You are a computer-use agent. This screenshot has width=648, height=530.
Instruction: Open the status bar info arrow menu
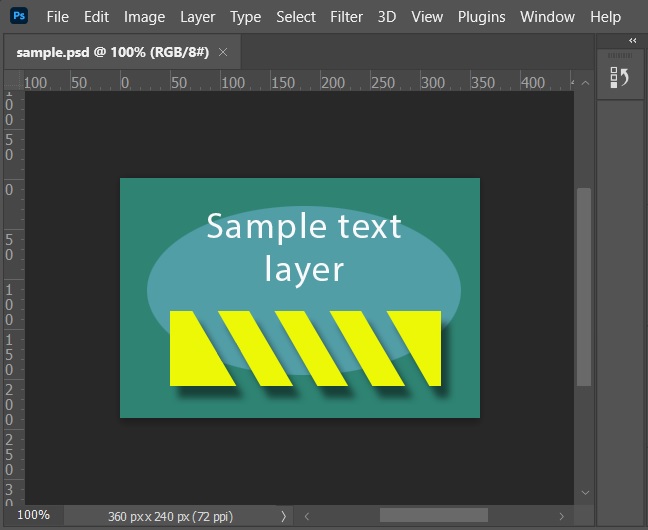coord(283,515)
